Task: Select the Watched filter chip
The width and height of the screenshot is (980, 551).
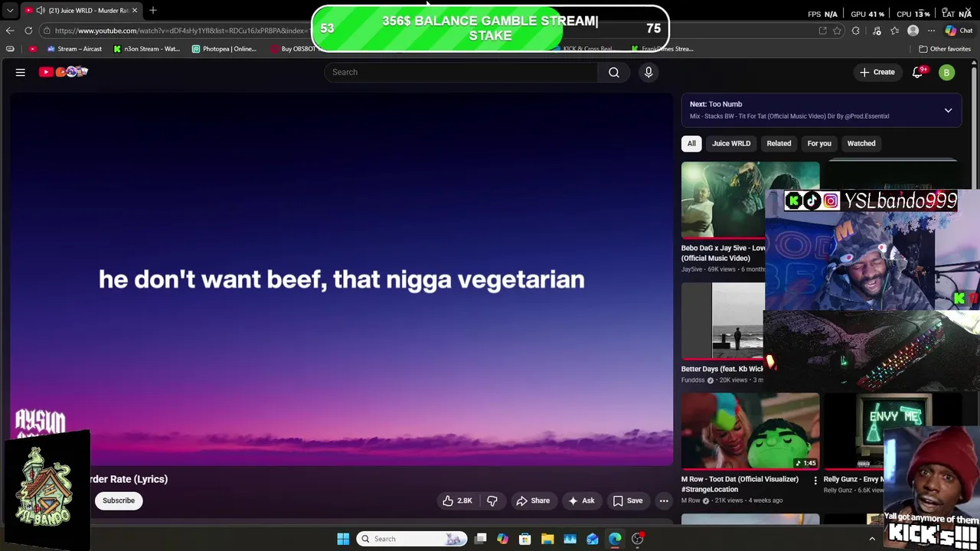Action: click(x=861, y=143)
